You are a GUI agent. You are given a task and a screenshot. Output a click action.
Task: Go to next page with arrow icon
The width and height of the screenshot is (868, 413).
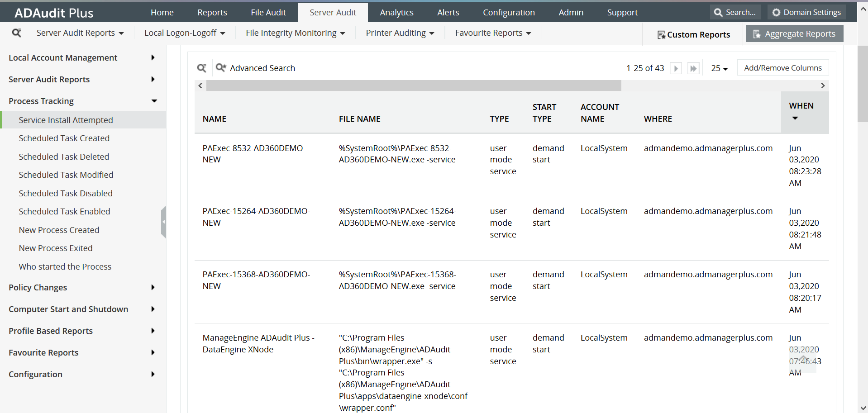pos(676,68)
